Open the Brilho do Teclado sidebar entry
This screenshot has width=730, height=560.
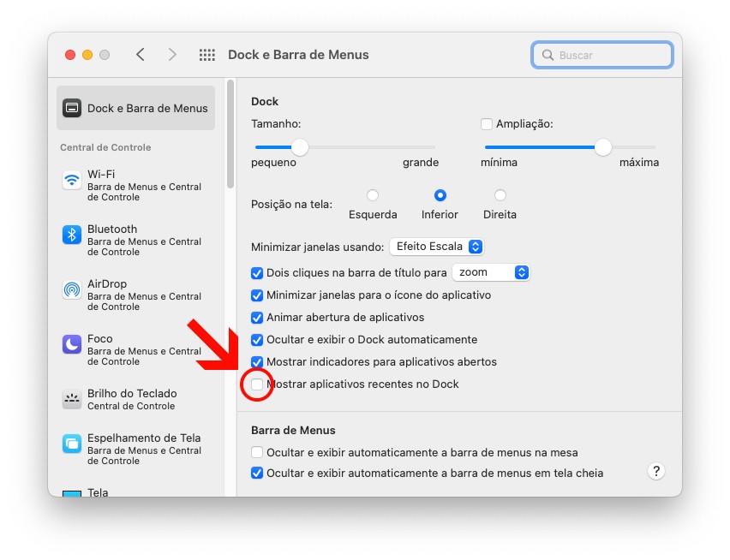(x=135, y=399)
